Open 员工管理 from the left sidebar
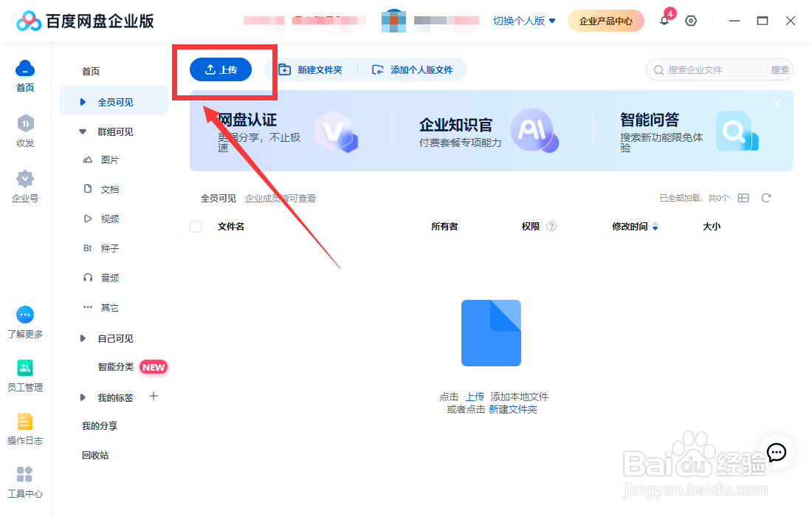This screenshot has height=517, width=812. point(24,377)
